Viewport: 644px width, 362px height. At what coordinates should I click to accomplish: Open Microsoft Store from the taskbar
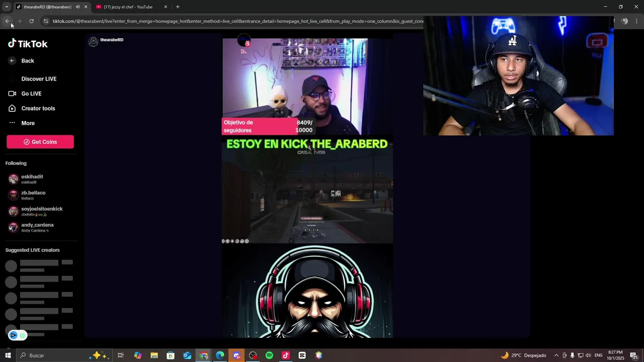point(171,355)
